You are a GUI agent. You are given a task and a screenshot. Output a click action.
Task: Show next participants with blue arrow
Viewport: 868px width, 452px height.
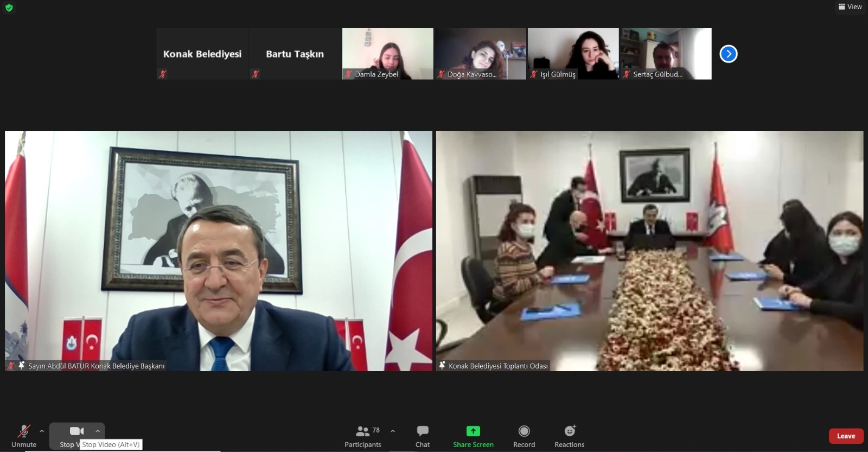tap(728, 54)
